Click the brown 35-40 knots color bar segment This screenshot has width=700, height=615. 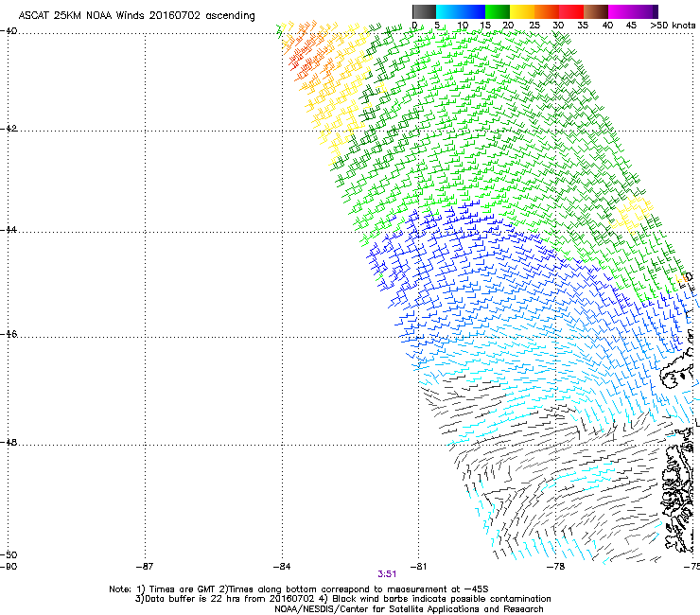pos(596,11)
